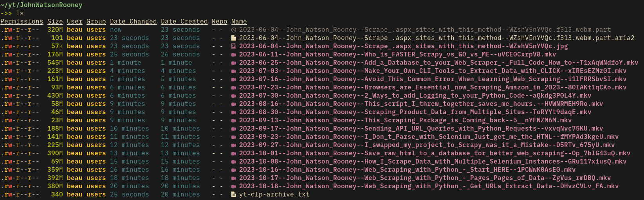This screenshot has height=200, width=644.
Task: Click the Pages_Pages_of_Data file name
Action: pyautogui.click(x=425, y=178)
